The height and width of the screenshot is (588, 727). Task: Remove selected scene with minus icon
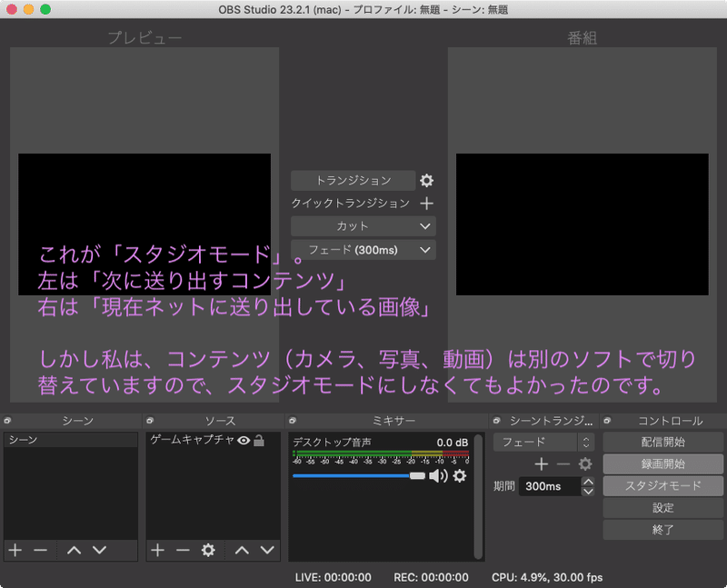pos(40,550)
